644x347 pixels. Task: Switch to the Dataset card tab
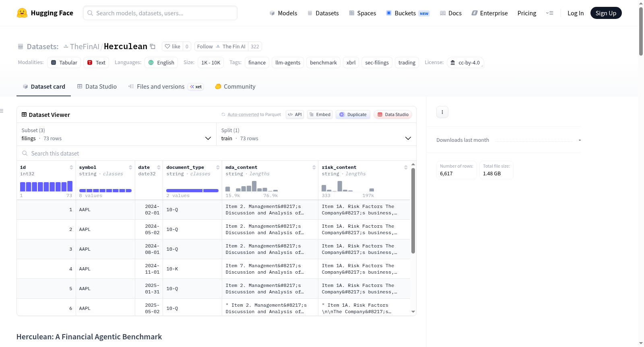tap(43, 86)
